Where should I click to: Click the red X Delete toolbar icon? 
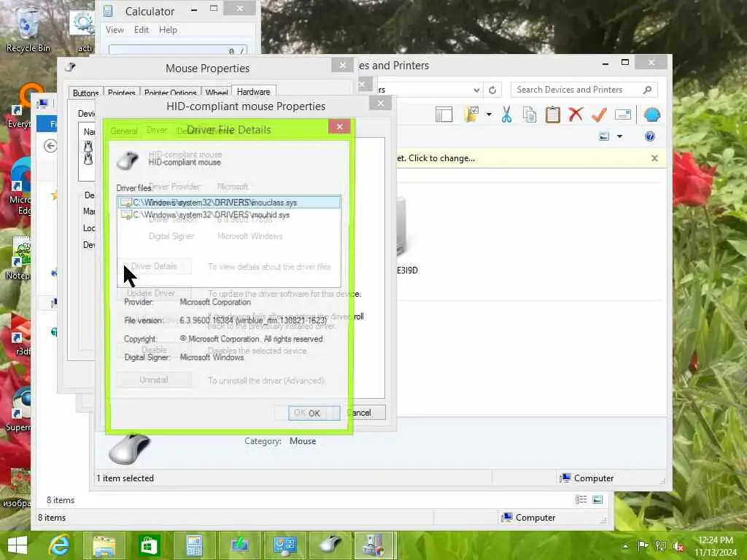(576, 114)
